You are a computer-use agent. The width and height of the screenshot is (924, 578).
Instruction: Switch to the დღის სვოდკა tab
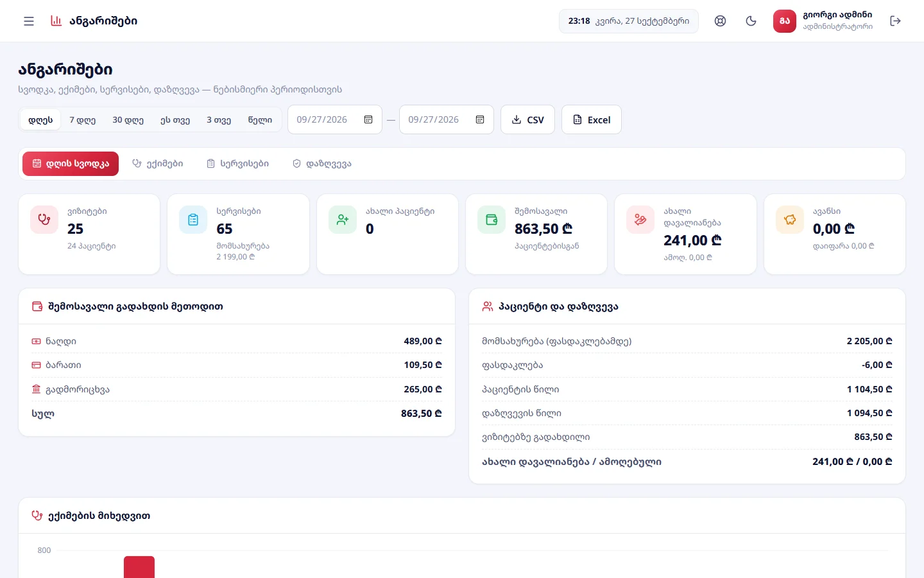coord(71,164)
